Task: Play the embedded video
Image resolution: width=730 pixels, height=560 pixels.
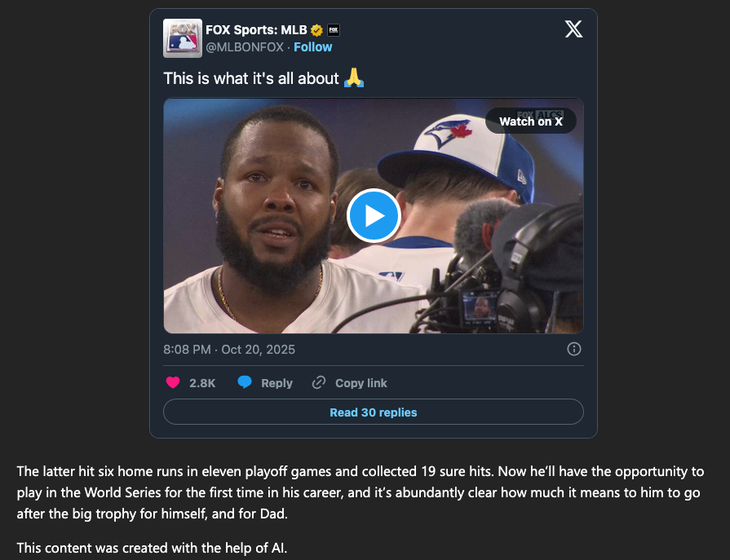Action: 373,216
